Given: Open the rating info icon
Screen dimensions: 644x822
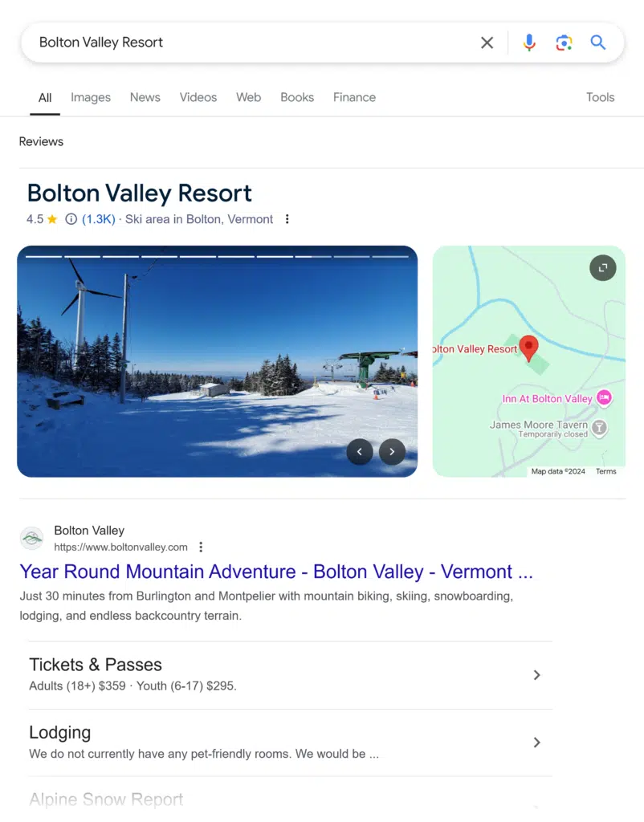Looking at the screenshot, I should [71, 219].
